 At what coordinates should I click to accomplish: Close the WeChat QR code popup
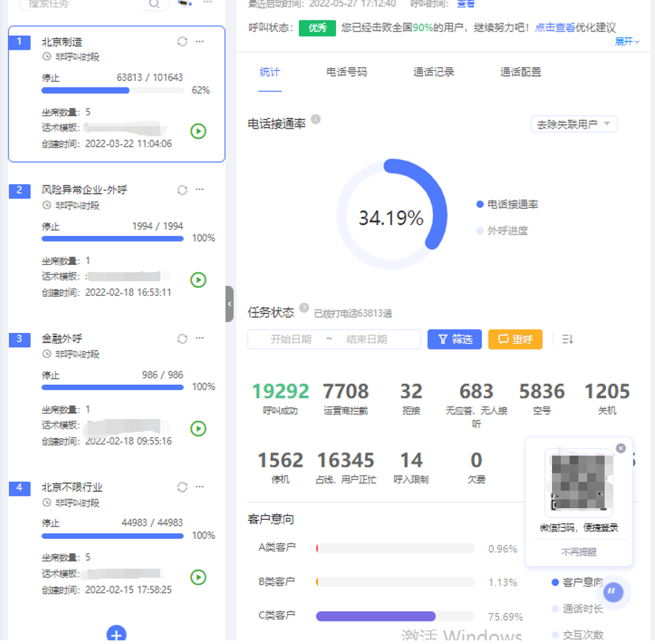(x=621, y=448)
